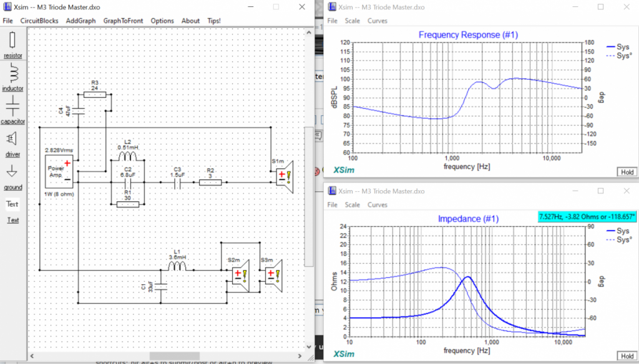Click the R3 resistor in the circuit

95,95
